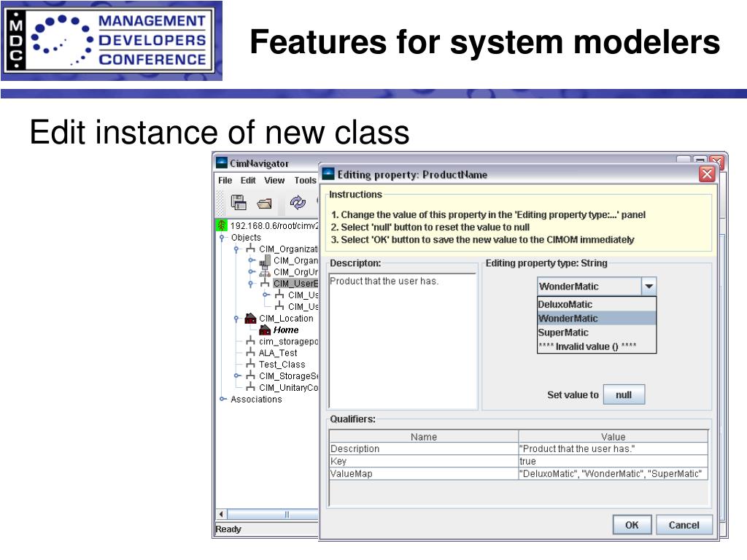Choose SuperMatic from the dropdown list

[x=597, y=332]
